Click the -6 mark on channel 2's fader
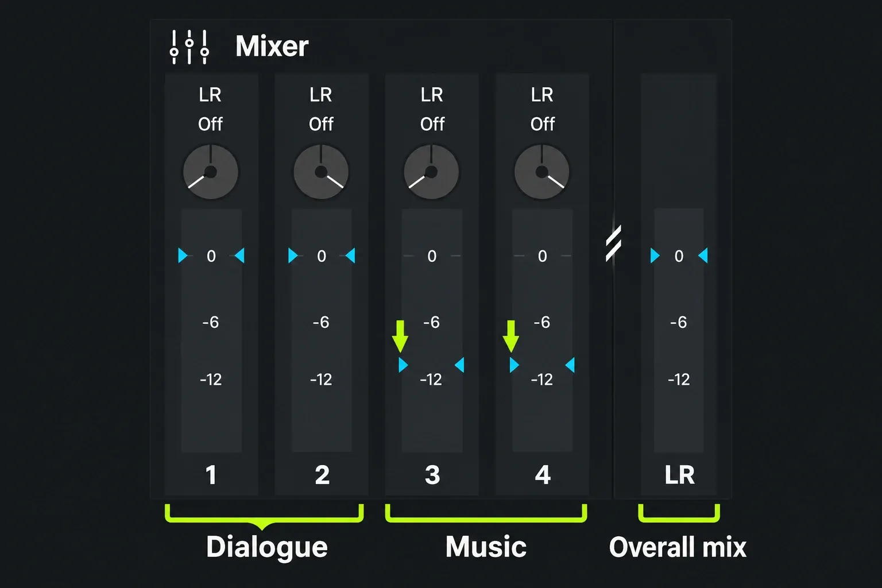Image resolution: width=882 pixels, height=588 pixels. 321,322
